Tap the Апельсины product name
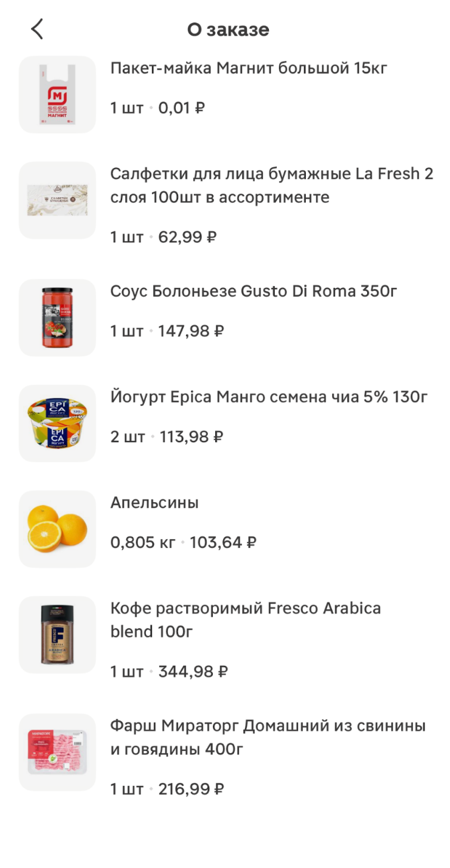 click(x=154, y=503)
